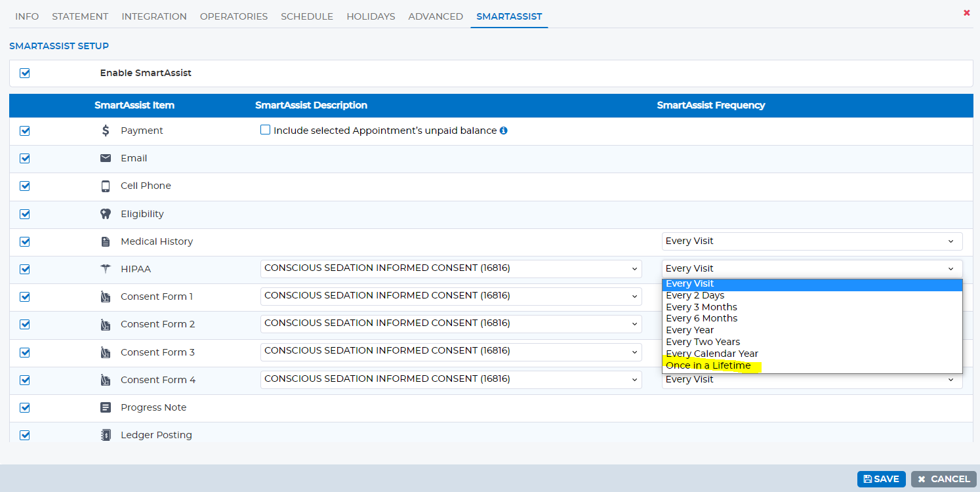
Task: Open Consent Form 3 description dropdown
Action: coord(451,351)
